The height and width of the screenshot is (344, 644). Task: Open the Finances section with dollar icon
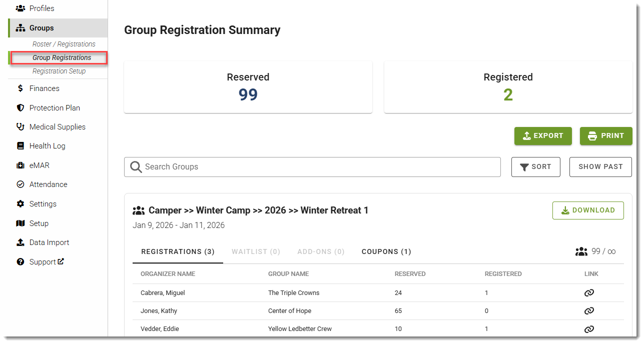click(x=21, y=88)
